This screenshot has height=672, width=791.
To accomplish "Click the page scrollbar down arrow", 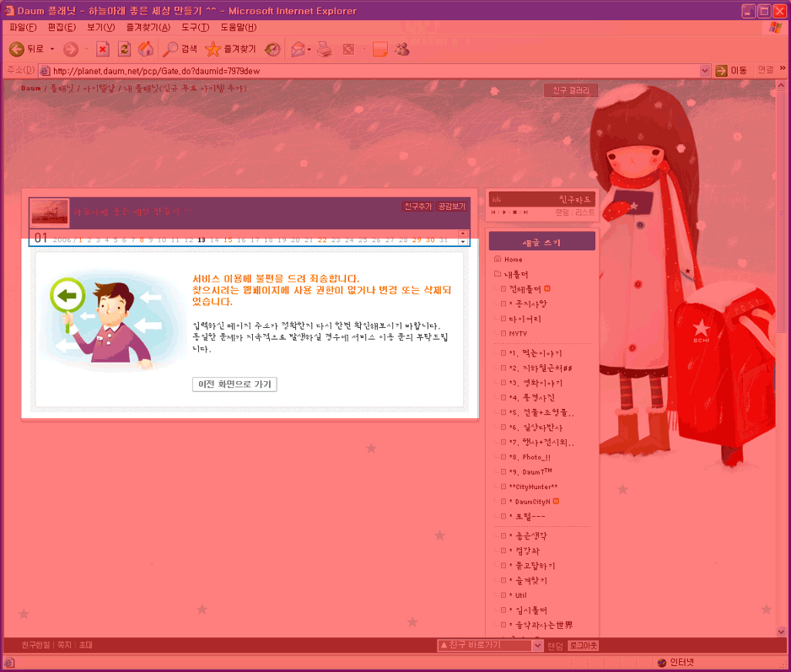I will [781, 632].
